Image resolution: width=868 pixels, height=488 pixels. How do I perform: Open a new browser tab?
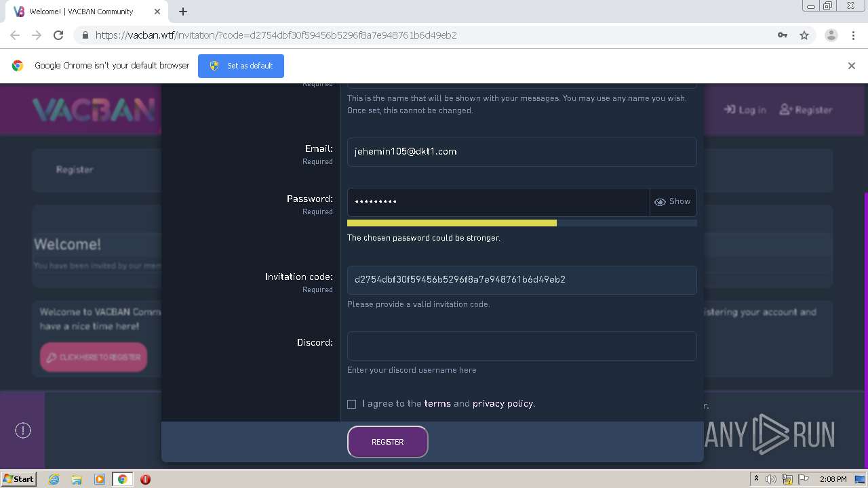183,12
